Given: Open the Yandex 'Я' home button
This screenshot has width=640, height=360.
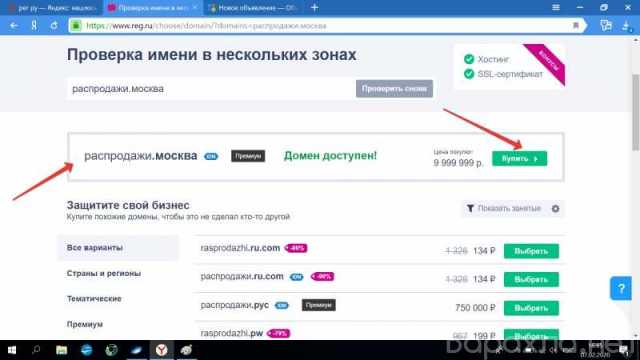Looking at the screenshot, I should tap(34, 26).
